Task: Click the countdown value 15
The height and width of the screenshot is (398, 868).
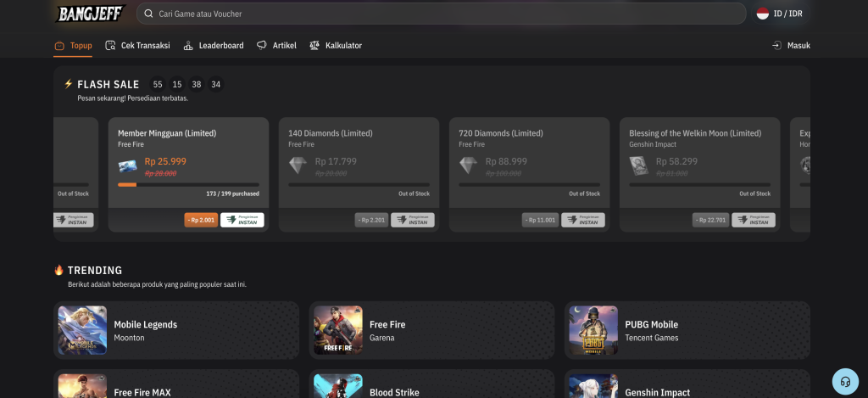Action: (x=177, y=84)
